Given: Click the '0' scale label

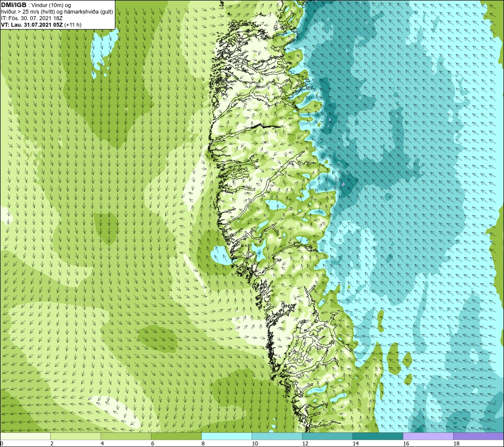Looking at the screenshot, I should tap(2, 443).
